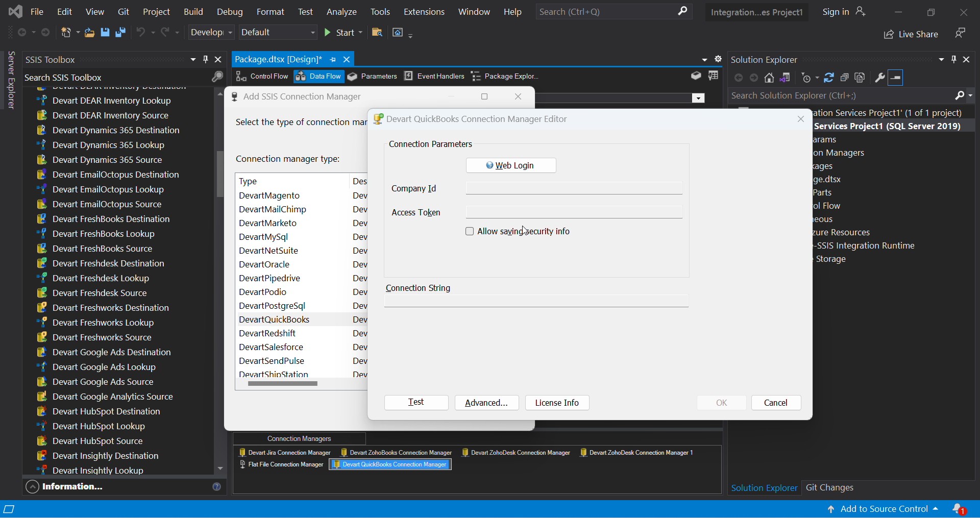Select Flat File Connection Manager
Image resolution: width=980 pixels, height=518 pixels.
[281, 464]
